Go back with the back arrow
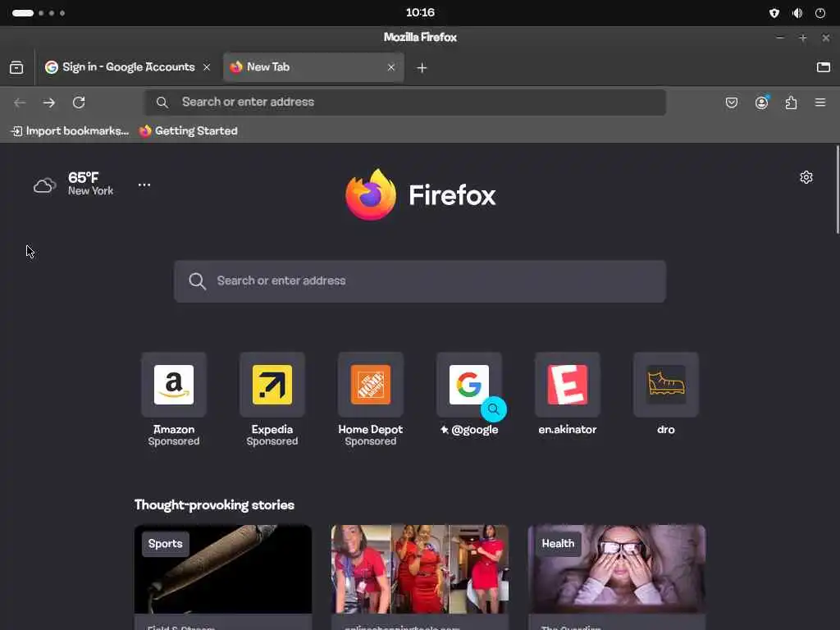The height and width of the screenshot is (630, 840). (x=20, y=103)
